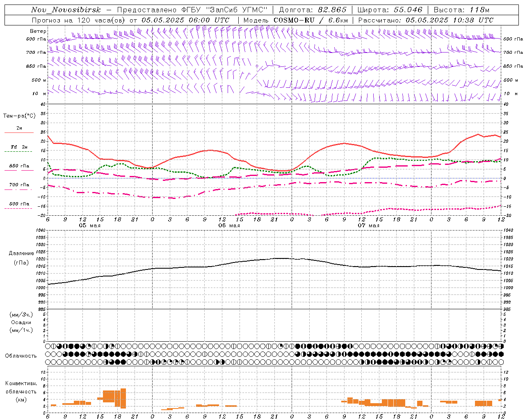The height and width of the screenshot is (420, 525).
Task: Click the 'Давление' pressure panel label
Action: (21, 253)
